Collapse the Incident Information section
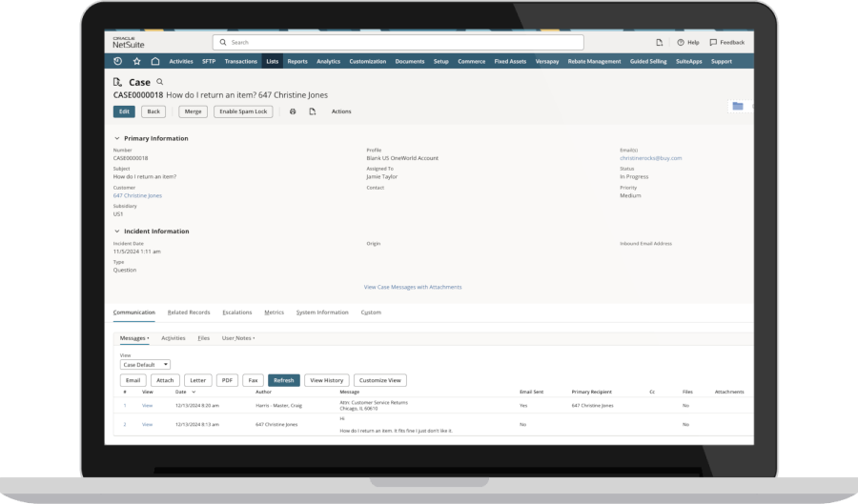The width and height of the screenshot is (858, 504). click(116, 232)
